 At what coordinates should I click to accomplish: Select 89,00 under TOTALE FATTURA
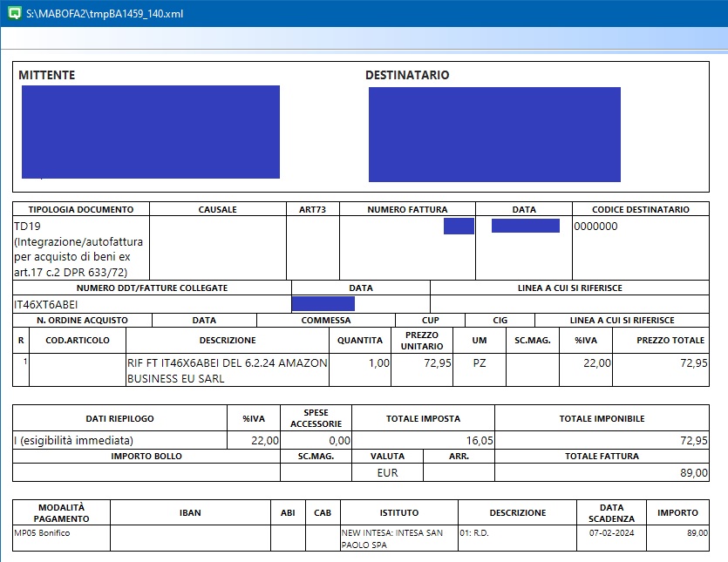(694, 473)
